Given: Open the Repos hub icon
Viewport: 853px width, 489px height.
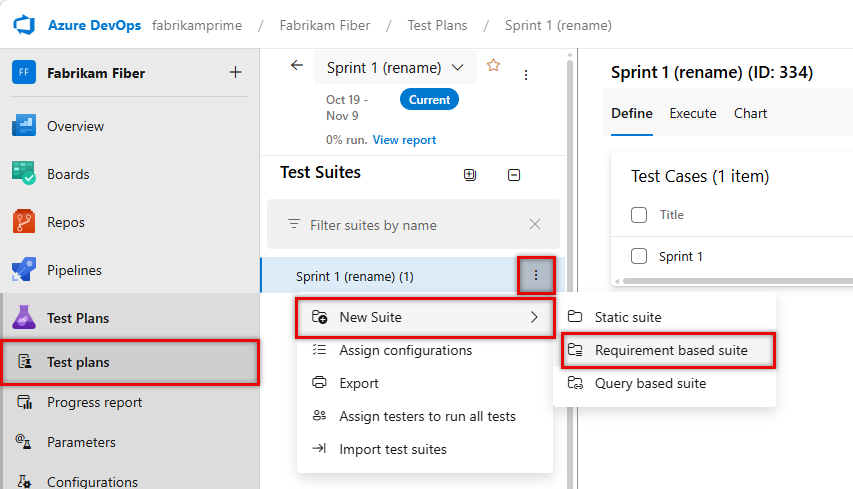Looking at the screenshot, I should click(24, 222).
